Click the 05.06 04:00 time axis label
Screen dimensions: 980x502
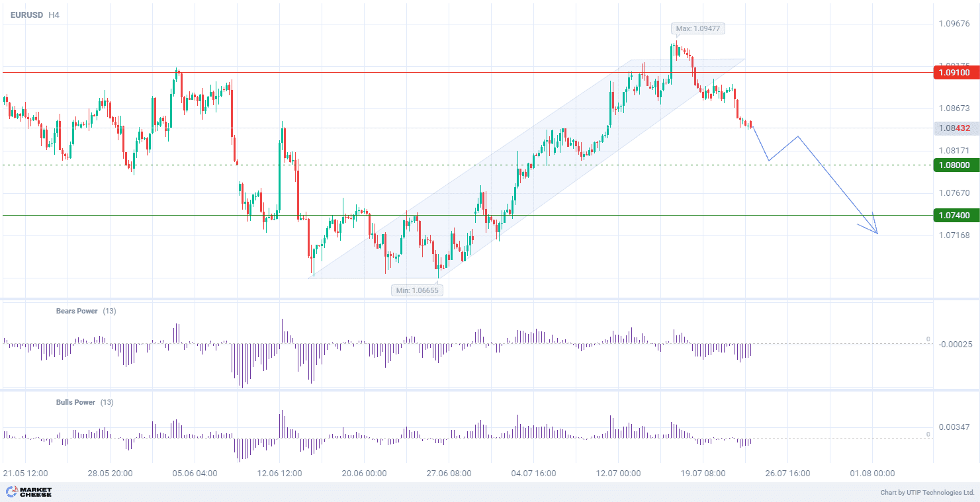tap(195, 474)
